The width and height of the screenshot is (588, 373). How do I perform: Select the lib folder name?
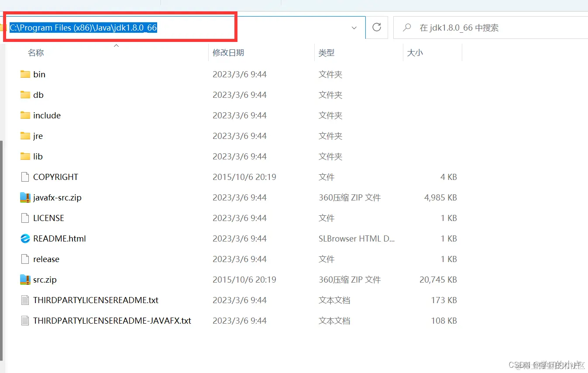38,156
